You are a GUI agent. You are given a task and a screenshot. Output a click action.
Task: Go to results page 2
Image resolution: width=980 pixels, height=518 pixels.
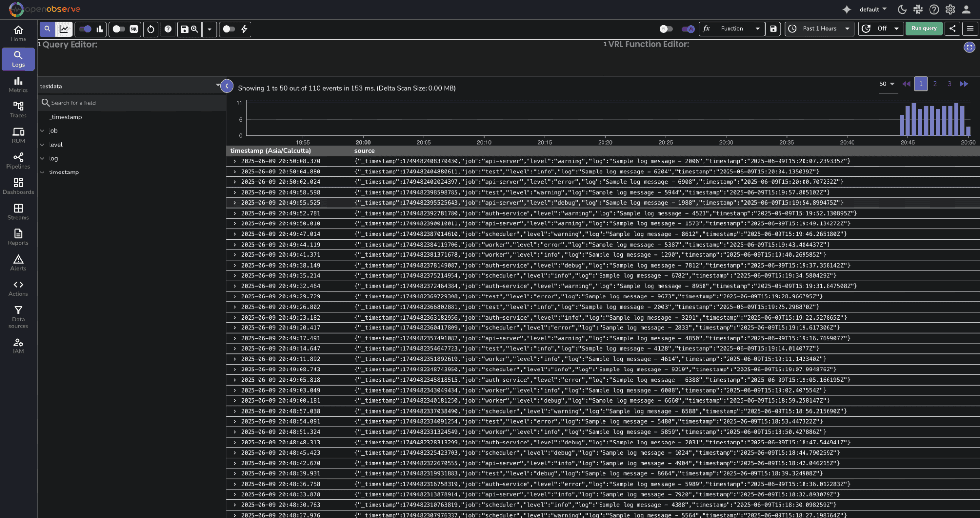[935, 84]
